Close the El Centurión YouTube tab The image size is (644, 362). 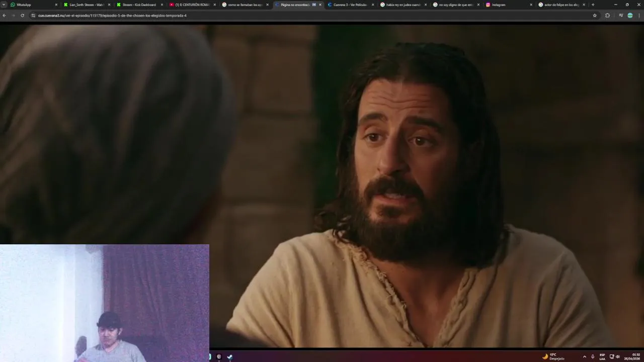215,5
